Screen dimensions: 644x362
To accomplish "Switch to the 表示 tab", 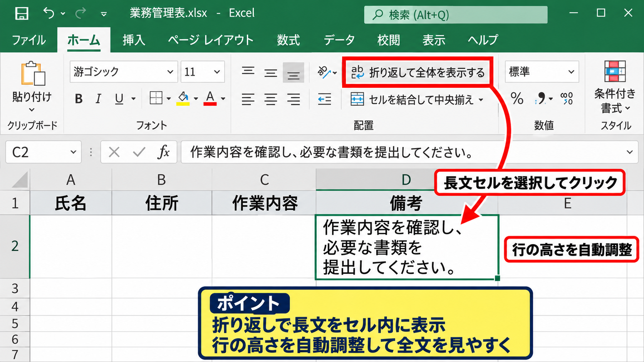I will click(434, 40).
